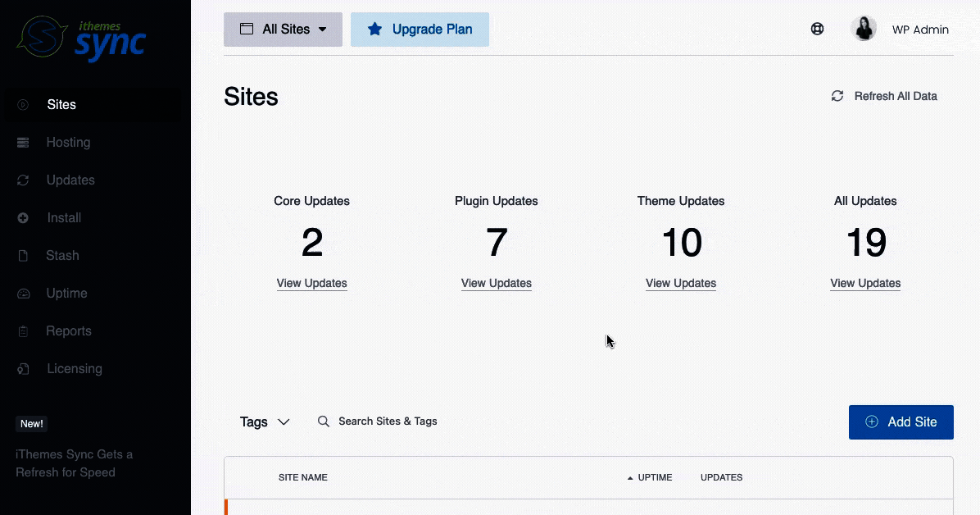The width and height of the screenshot is (980, 515).
Task: View the Reports section
Action: 69,330
